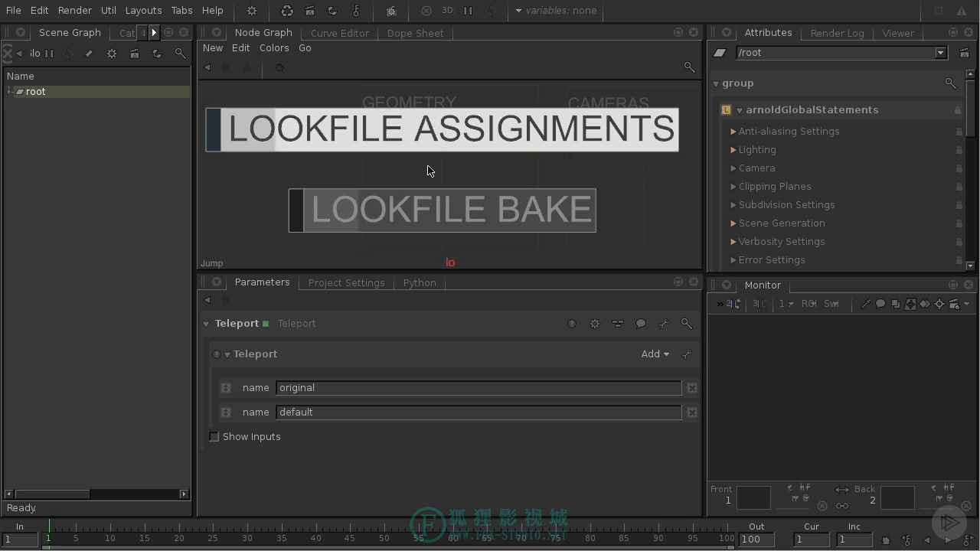
Task: Switch to the Project Settings tab
Action: (x=346, y=283)
